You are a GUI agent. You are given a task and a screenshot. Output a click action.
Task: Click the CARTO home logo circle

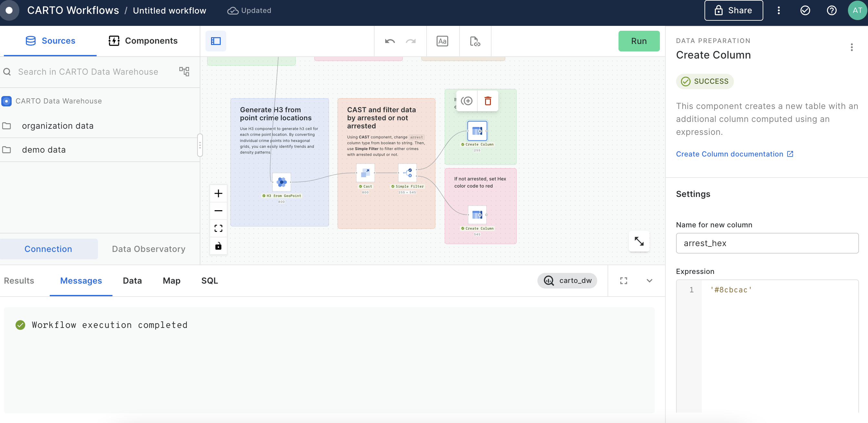9,10
